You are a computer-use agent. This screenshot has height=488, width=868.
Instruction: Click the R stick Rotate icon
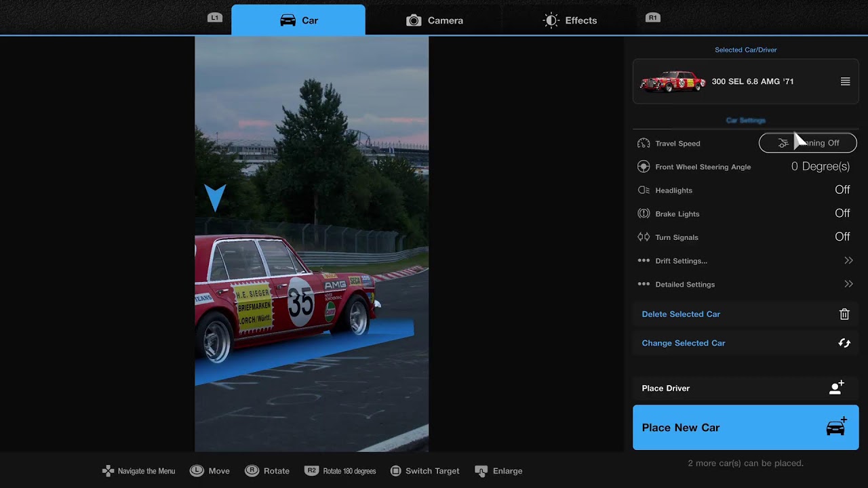click(252, 470)
